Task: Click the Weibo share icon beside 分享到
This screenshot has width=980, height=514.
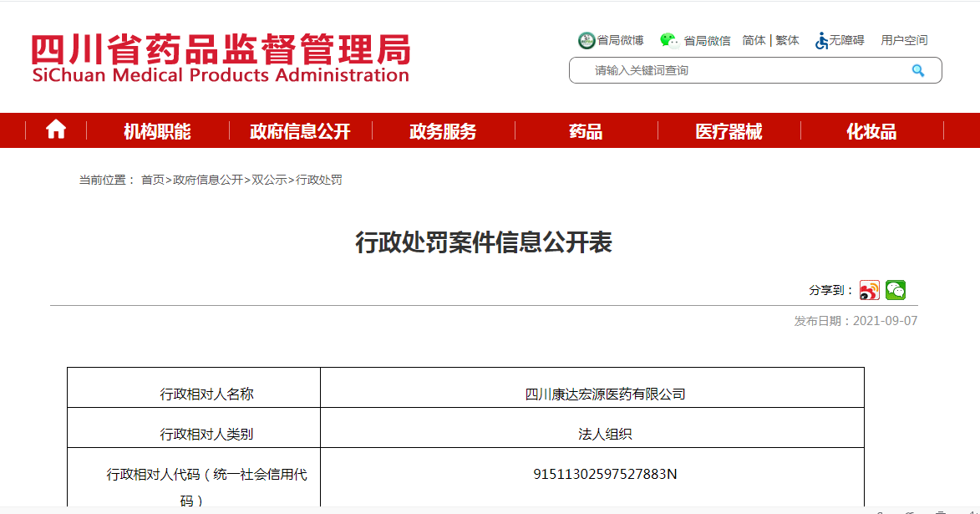Action: pyautogui.click(x=870, y=290)
